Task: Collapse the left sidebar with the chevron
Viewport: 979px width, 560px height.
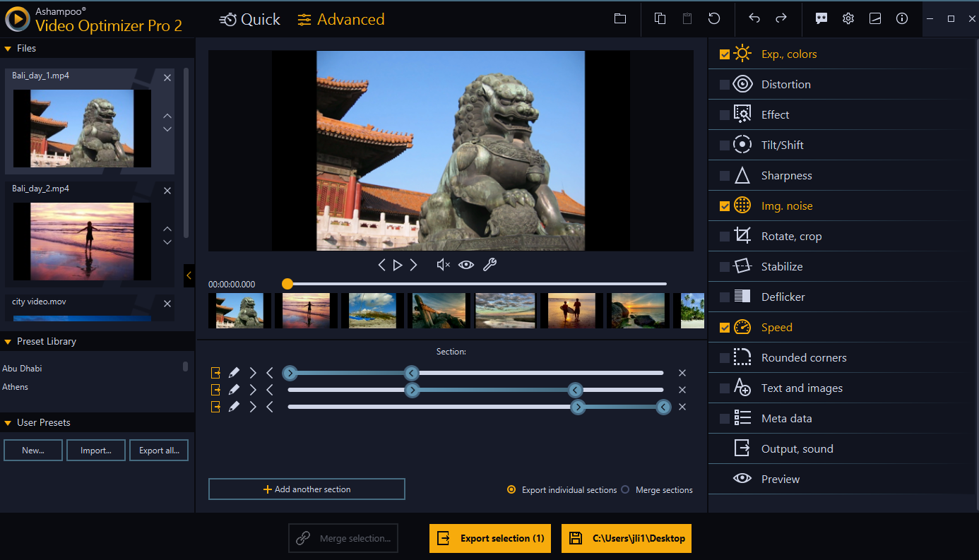Action: coord(189,275)
